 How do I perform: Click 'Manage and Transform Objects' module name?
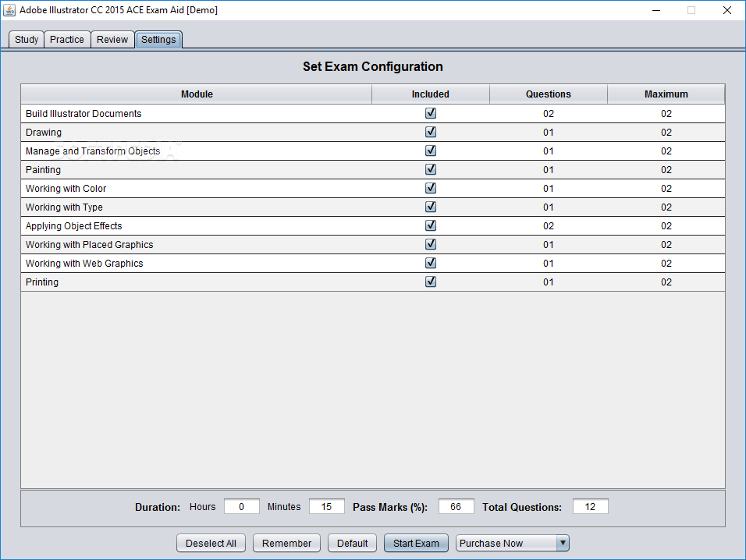pyautogui.click(x=93, y=151)
